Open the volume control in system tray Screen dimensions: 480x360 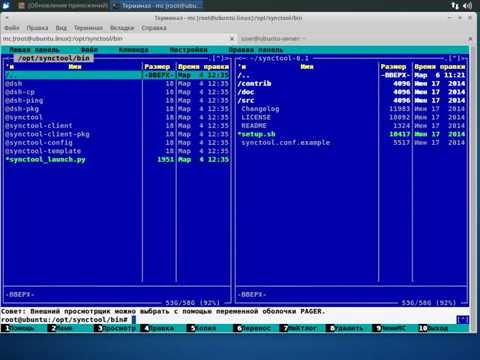coord(467,5)
